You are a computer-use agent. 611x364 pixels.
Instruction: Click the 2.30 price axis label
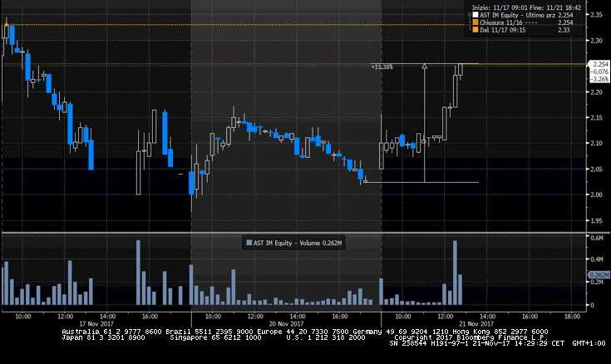596,41
